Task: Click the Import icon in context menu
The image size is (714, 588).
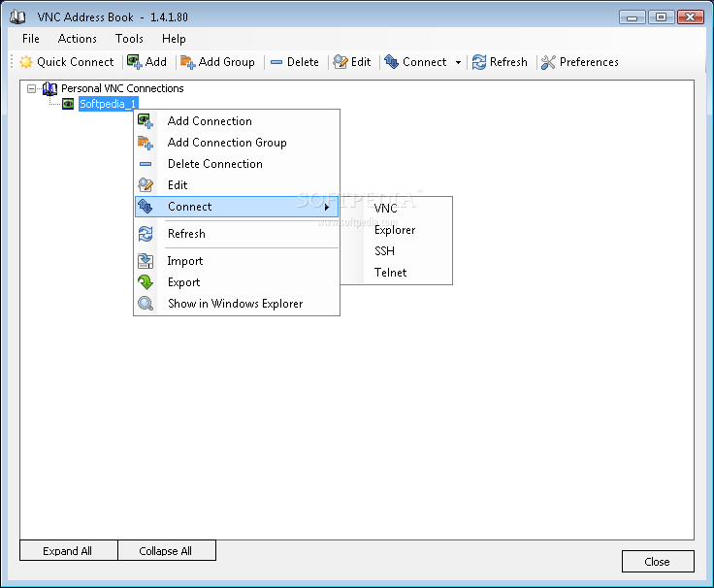Action: [146, 260]
